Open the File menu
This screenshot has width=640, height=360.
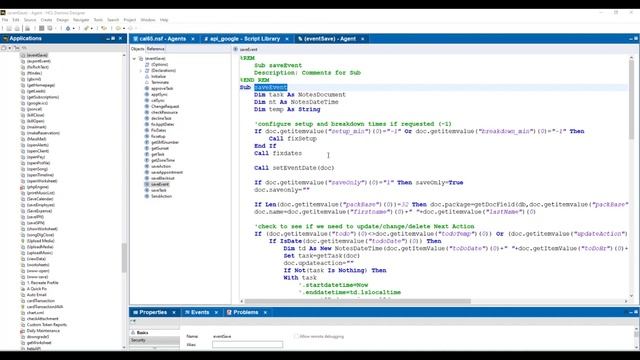[x=5, y=20]
